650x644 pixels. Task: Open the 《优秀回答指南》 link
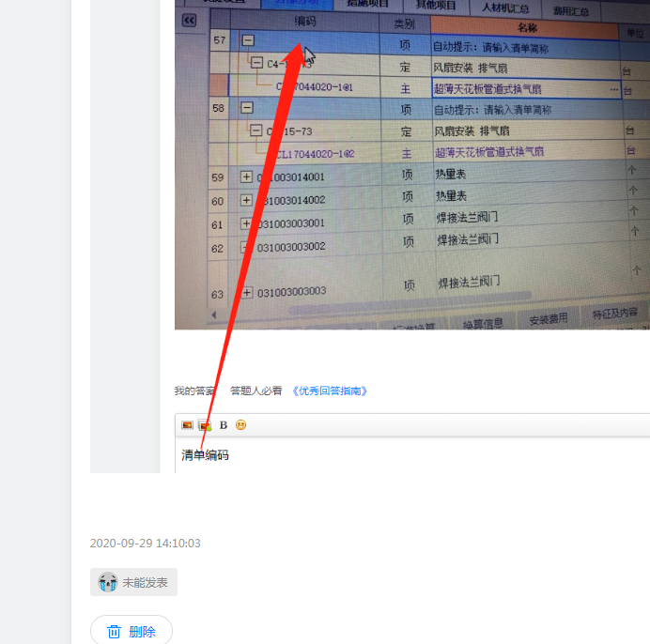329,391
